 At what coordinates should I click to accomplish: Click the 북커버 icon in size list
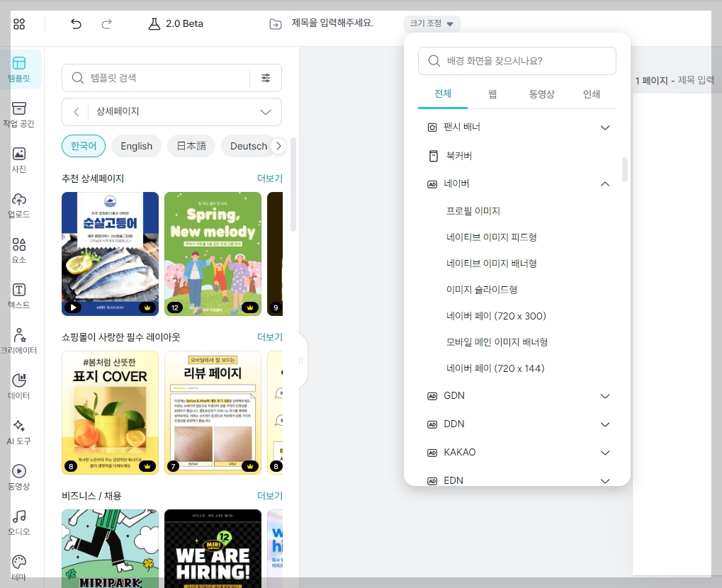click(434, 156)
